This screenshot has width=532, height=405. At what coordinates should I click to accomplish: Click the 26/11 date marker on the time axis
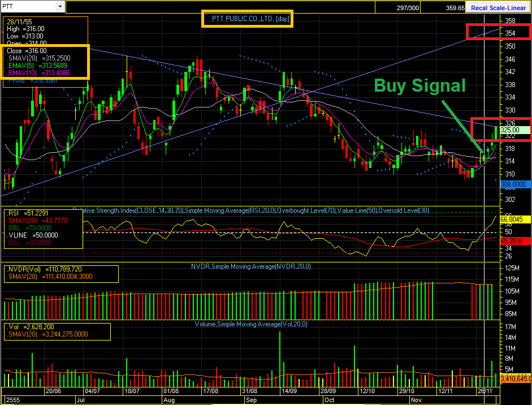click(485, 391)
